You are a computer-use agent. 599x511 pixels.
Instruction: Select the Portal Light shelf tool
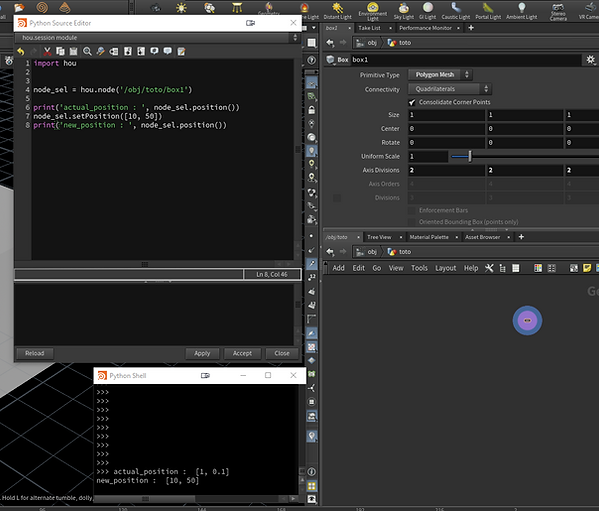pyautogui.click(x=488, y=11)
